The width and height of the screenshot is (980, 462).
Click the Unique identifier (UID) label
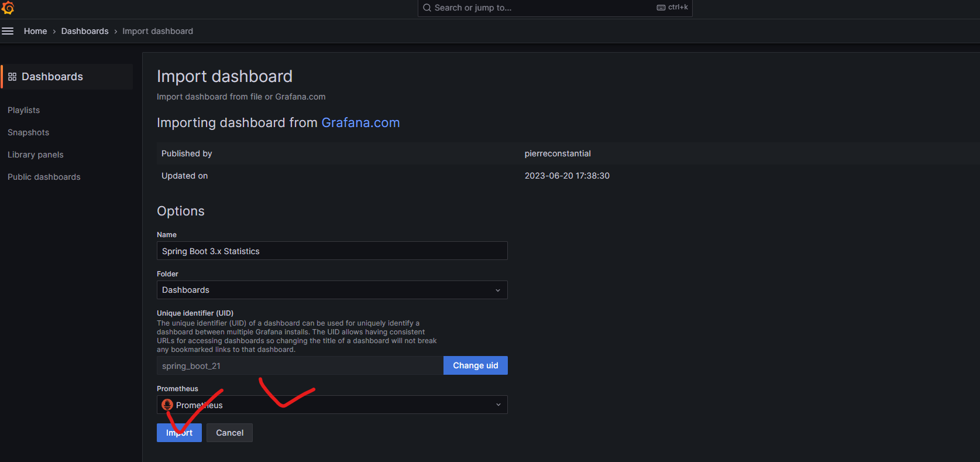[x=195, y=313]
